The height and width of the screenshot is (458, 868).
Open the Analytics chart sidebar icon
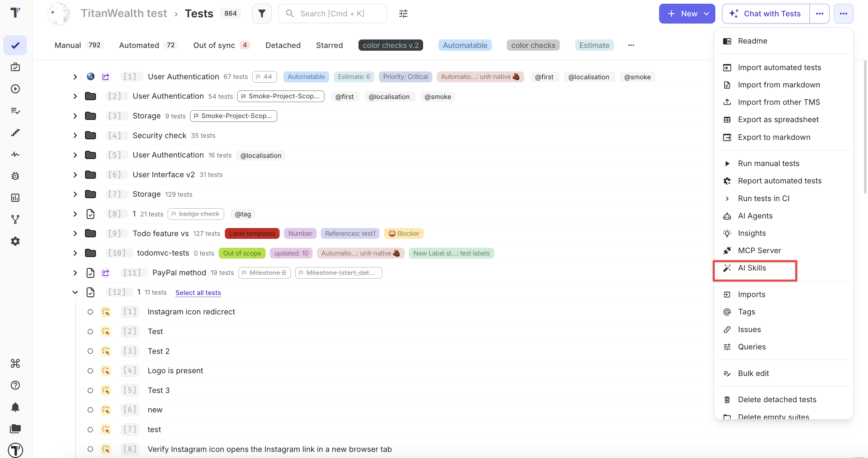(x=15, y=198)
